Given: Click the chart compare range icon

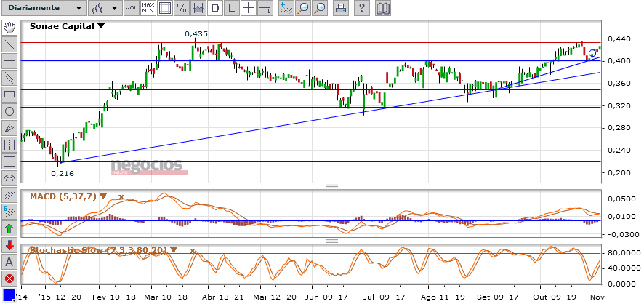Looking at the screenshot, I should click(198, 8).
